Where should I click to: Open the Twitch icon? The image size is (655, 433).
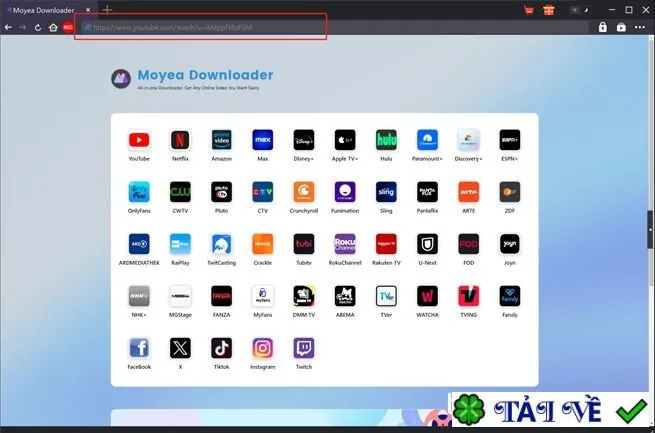[x=304, y=348]
